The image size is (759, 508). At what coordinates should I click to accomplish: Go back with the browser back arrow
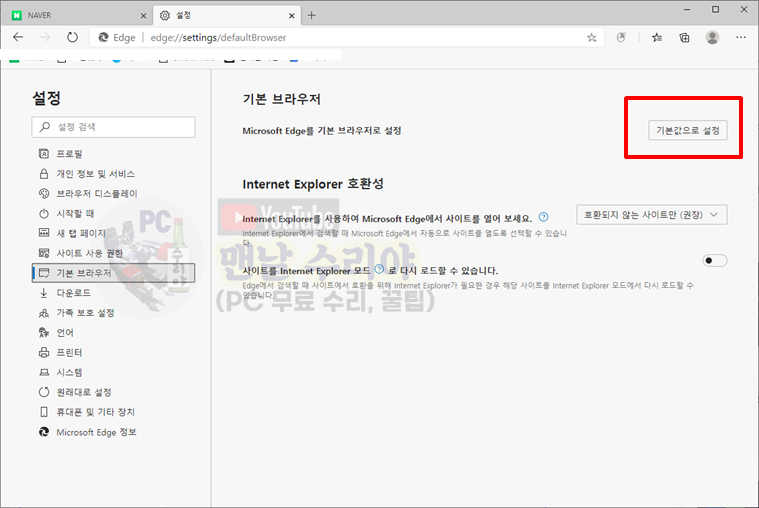click(x=18, y=37)
